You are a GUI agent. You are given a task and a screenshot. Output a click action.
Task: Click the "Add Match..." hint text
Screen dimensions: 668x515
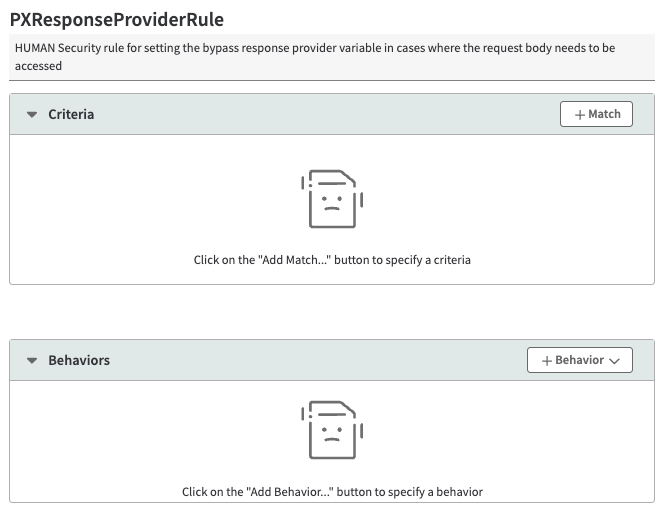pos(332,260)
